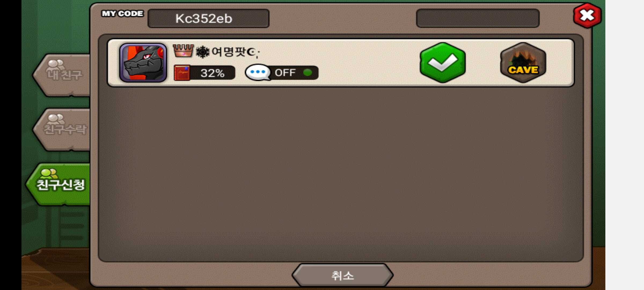Click the green people icon on 친구신청
The image size is (644, 290).
[x=49, y=173]
